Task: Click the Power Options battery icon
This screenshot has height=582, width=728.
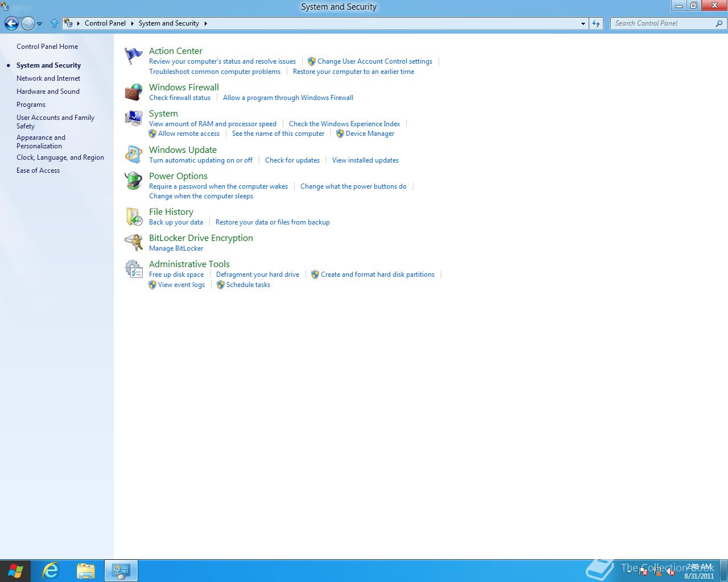Action: [134, 181]
